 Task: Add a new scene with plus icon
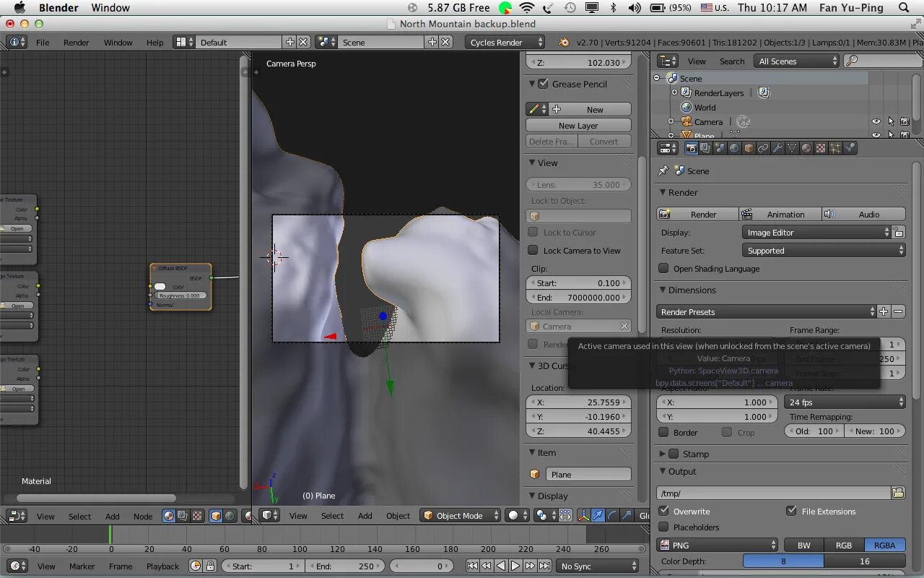pyautogui.click(x=432, y=42)
